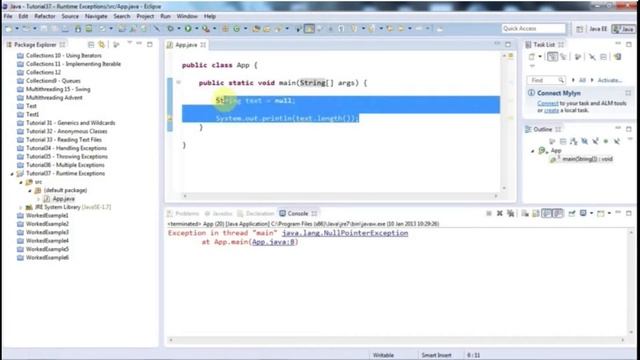
Task: Click the Open Perspective icon
Action: 580,29
